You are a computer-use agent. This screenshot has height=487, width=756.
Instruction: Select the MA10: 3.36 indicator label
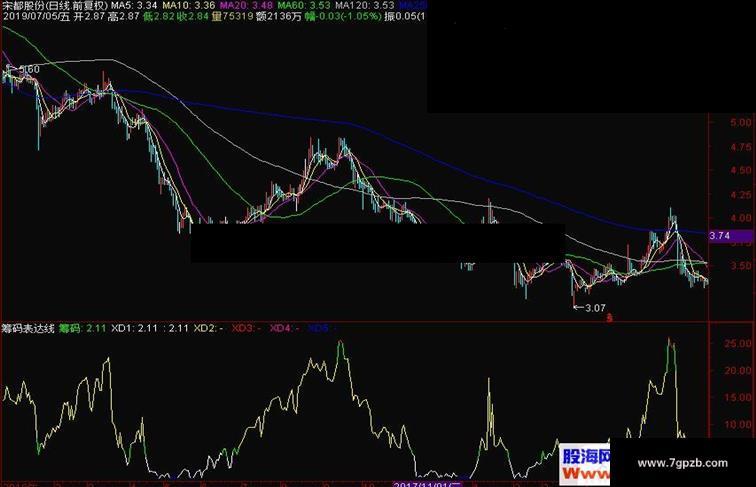pos(189,5)
